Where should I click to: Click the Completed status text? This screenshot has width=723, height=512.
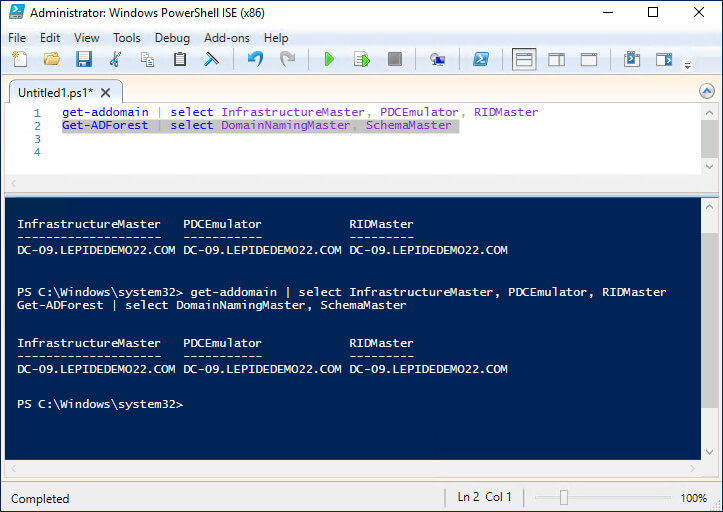(40, 499)
